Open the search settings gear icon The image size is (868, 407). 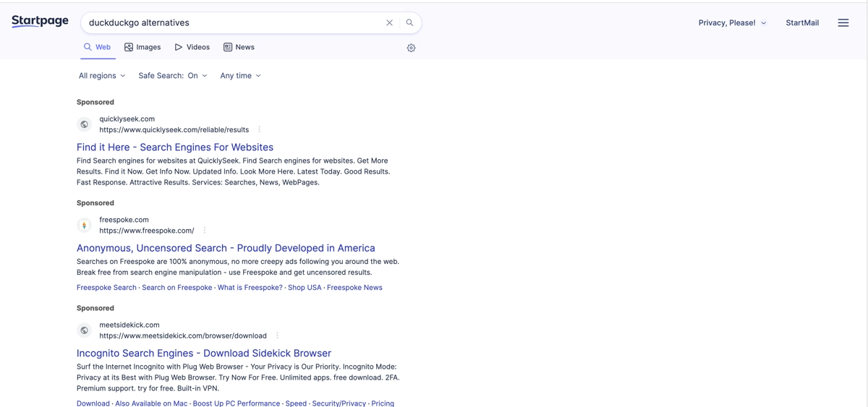[411, 48]
